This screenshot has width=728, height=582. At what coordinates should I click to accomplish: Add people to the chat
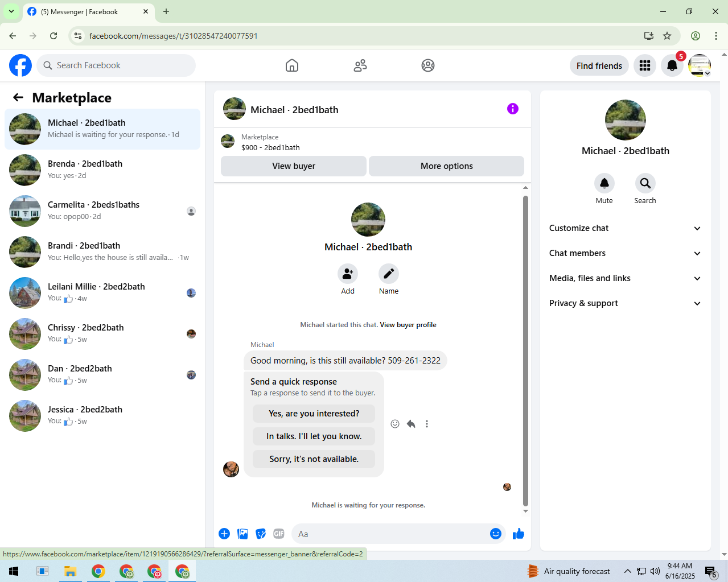coord(348,274)
